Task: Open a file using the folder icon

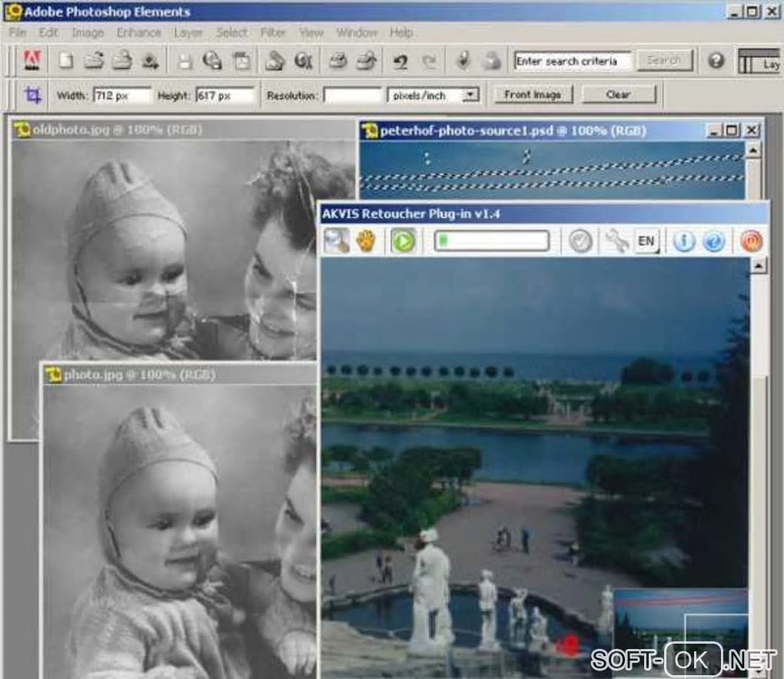Action: pyautogui.click(x=94, y=61)
